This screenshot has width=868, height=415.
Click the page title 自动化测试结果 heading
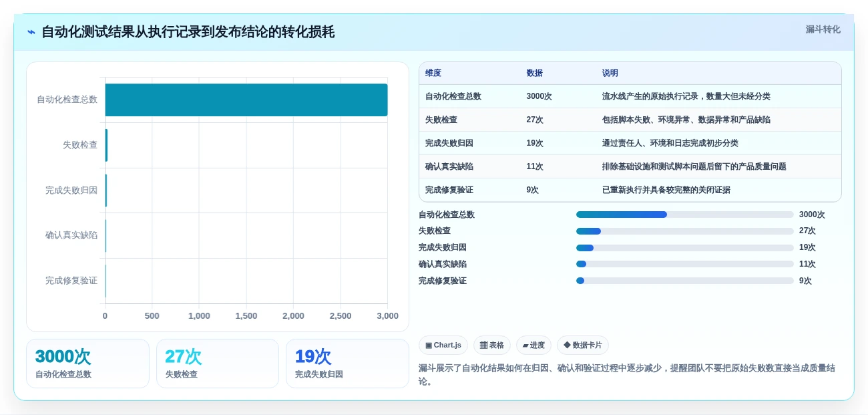188,32
